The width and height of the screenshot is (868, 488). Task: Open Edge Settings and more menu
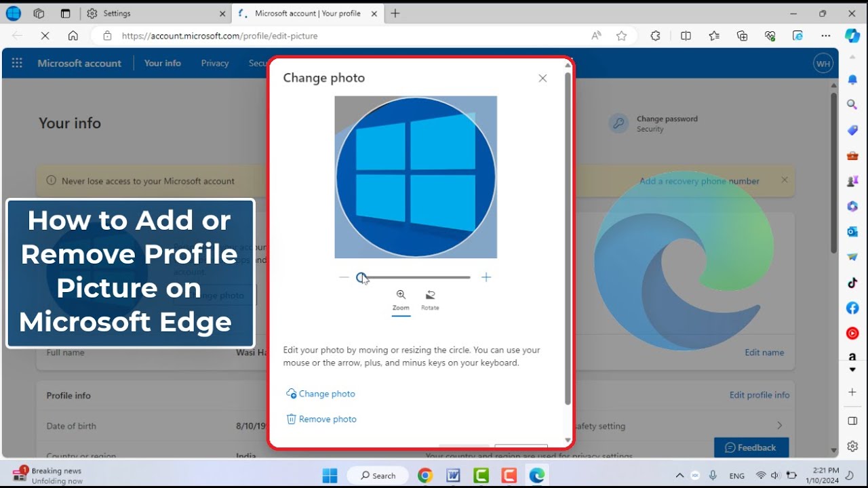tap(825, 36)
